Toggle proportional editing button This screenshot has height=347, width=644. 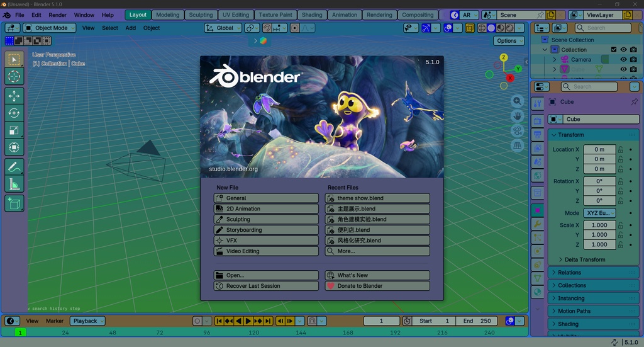click(x=294, y=28)
